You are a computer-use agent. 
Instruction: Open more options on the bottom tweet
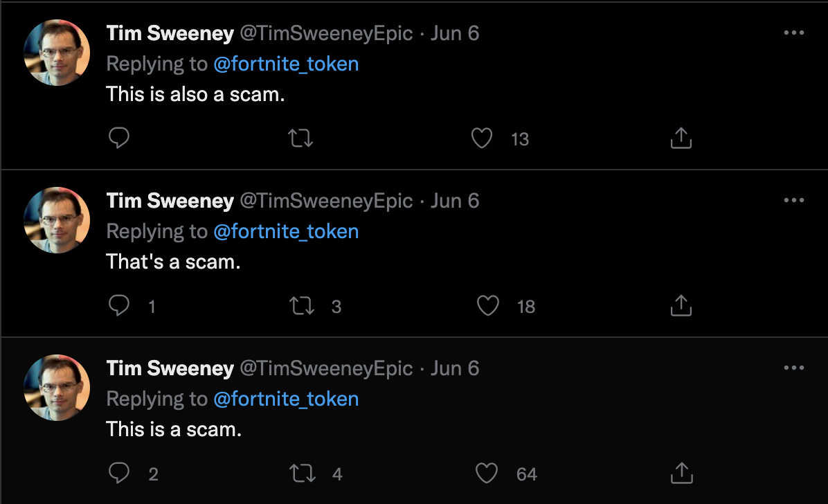[793, 368]
